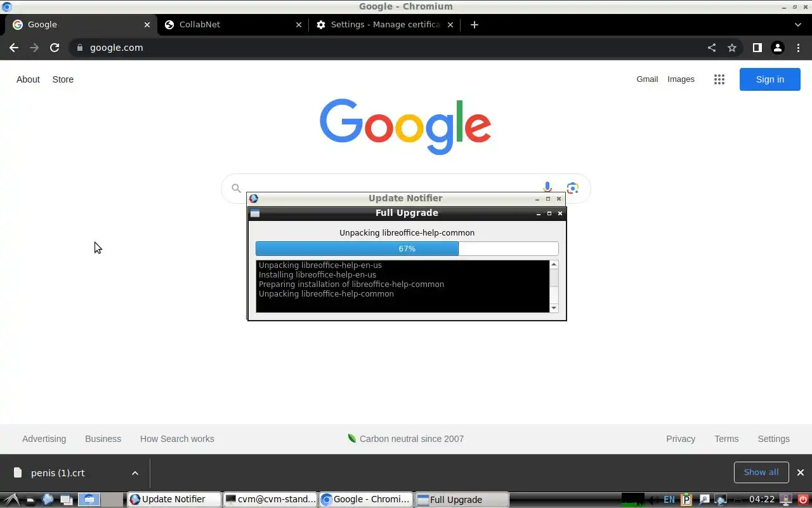The image size is (812, 508).
Task: Dismiss the downloads bar
Action: [800, 472]
